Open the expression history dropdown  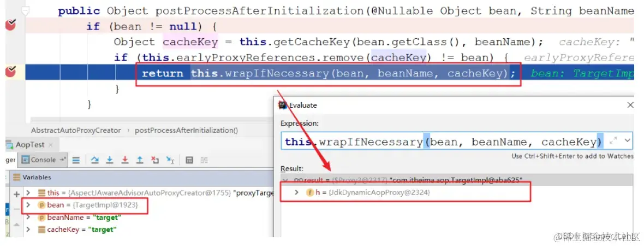tap(627, 141)
